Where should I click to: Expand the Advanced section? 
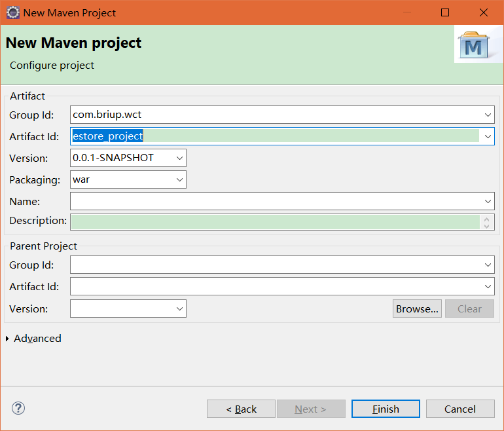pos(7,339)
